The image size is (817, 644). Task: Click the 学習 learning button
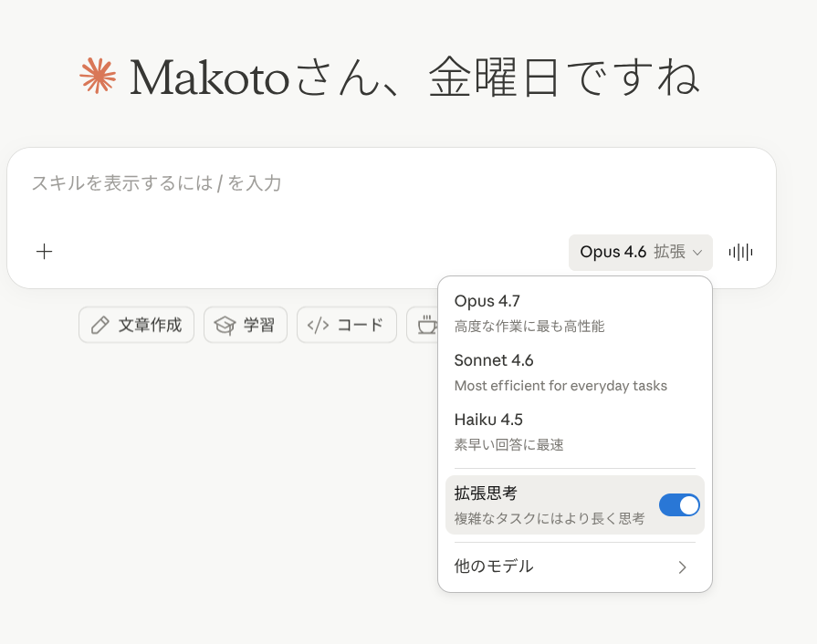coord(245,325)
